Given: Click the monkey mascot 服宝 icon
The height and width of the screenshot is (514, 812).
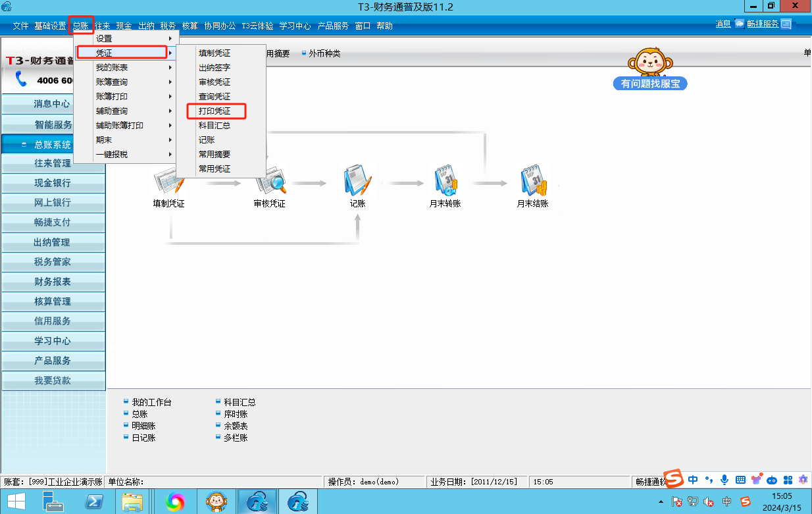Looking at the screenshot, I should 649,63.
